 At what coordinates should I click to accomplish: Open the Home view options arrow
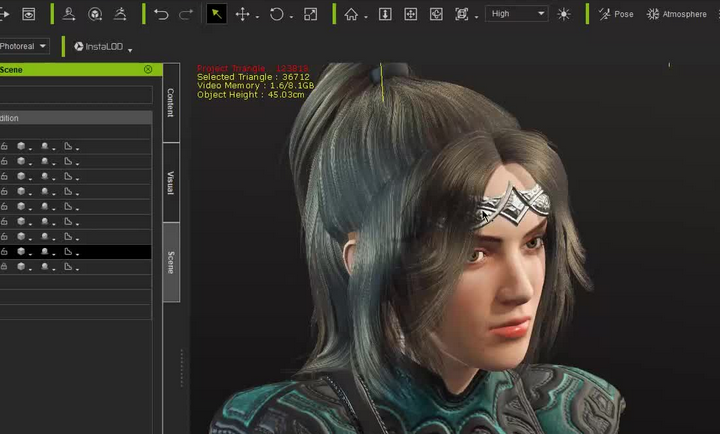366,17
